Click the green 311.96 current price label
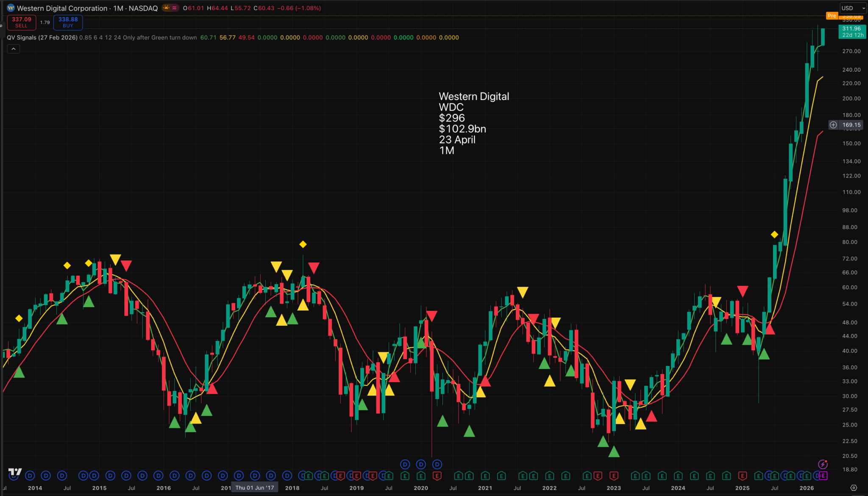 coord(851,32)
